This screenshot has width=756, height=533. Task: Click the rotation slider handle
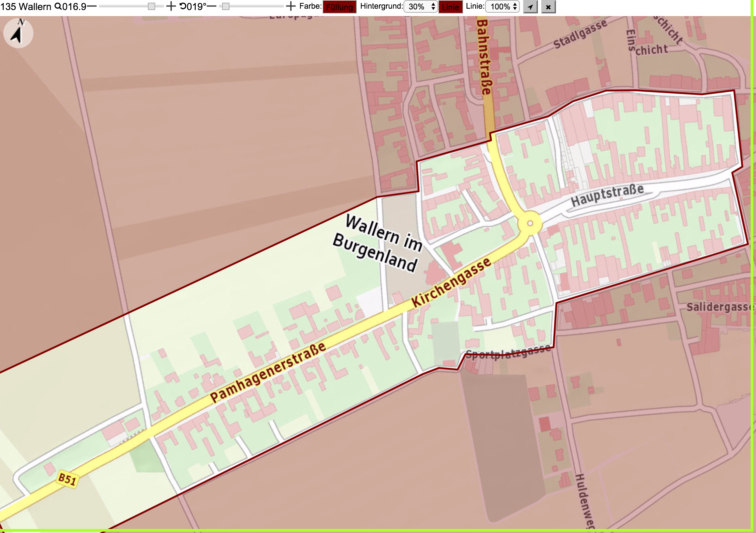pos(226,6)
